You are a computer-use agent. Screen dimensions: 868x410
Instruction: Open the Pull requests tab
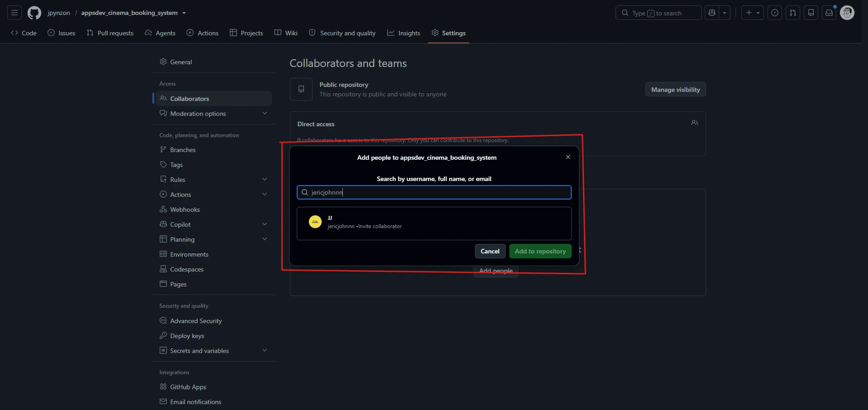point(110,33)
